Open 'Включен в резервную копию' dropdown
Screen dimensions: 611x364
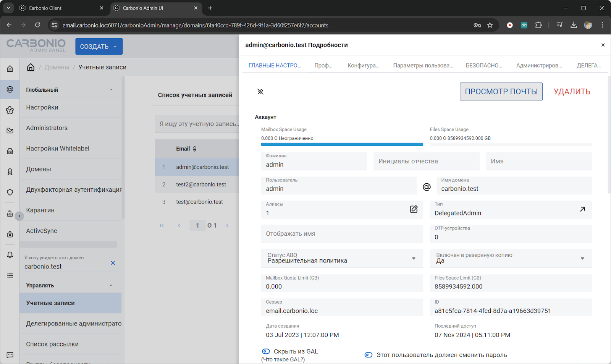511,258
